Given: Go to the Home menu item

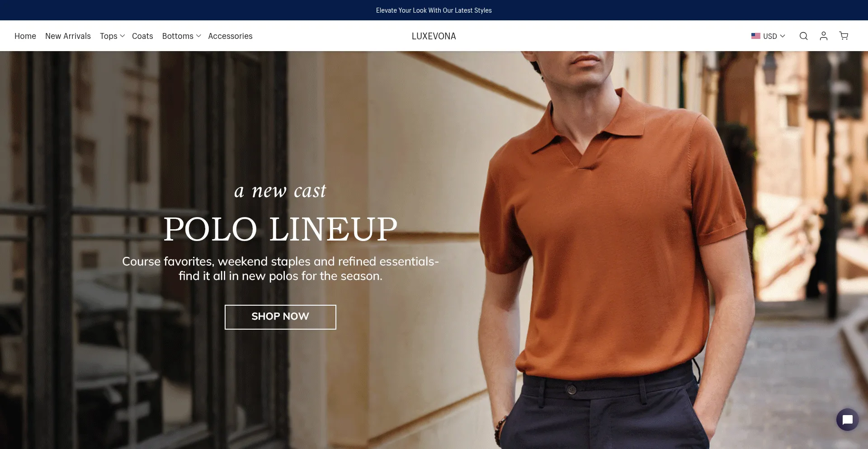Looking at the screenshot, I should click(25, 36).
